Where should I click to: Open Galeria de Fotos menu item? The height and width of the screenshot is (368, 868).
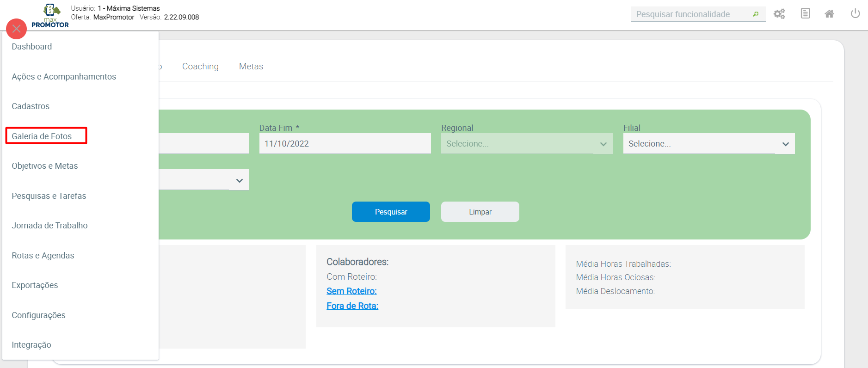click(42, 136)
